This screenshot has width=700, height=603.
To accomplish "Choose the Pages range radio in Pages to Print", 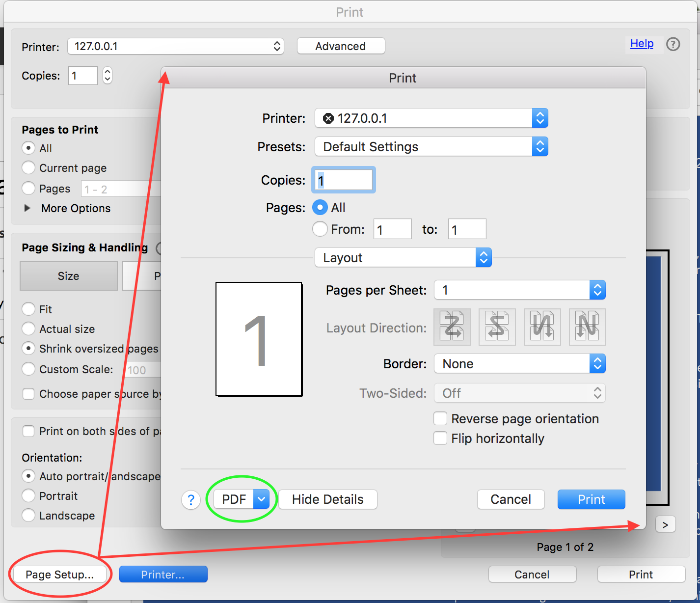I will [28, 189].
